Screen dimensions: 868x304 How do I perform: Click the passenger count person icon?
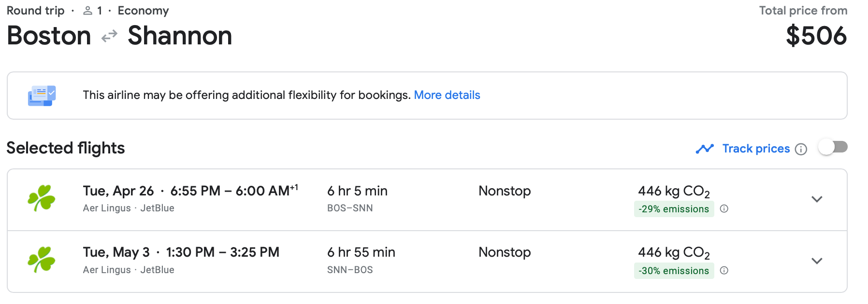[87, 11]
